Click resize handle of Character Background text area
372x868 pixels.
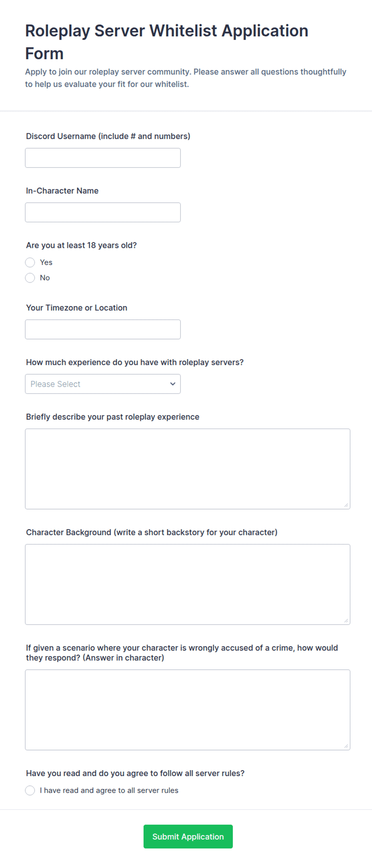(x=346, y=621)
